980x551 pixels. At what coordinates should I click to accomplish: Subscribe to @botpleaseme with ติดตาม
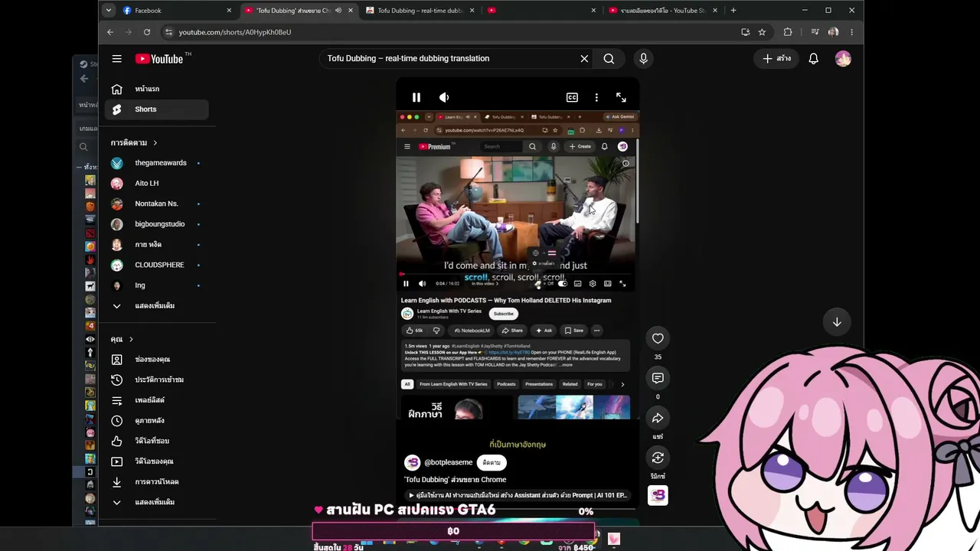point(492,462)
